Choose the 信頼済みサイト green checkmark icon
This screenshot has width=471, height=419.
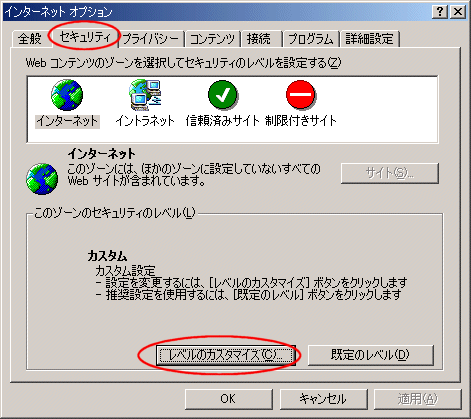point(223,95)
